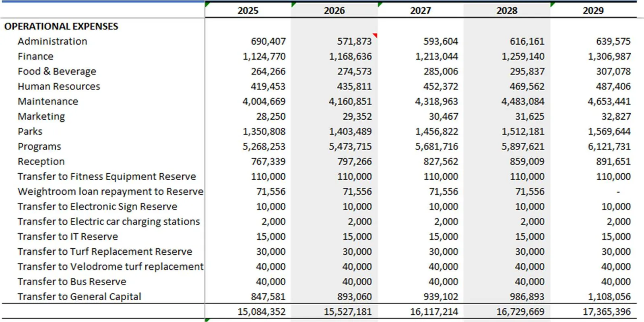Select the Food & Beverage row label
The image size is (644, 322).
coord(57,71)
